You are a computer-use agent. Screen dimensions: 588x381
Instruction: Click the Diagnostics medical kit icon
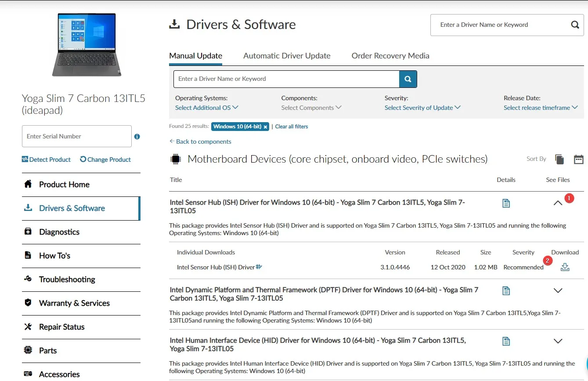tap(28, 232)
